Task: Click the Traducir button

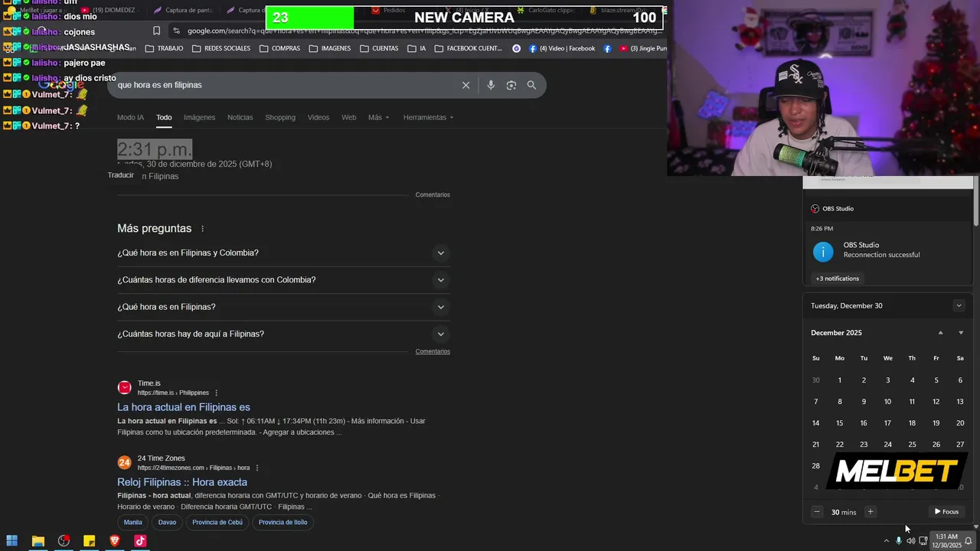Action: coord(120,175)
